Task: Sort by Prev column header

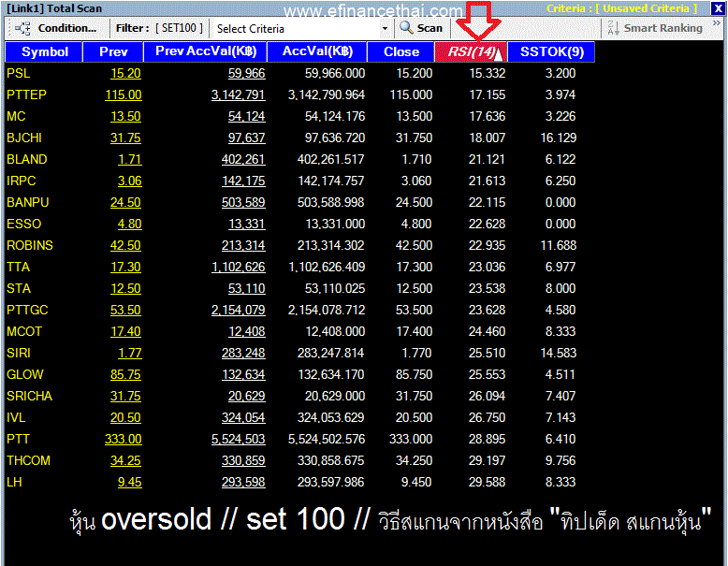Action: 113,51
